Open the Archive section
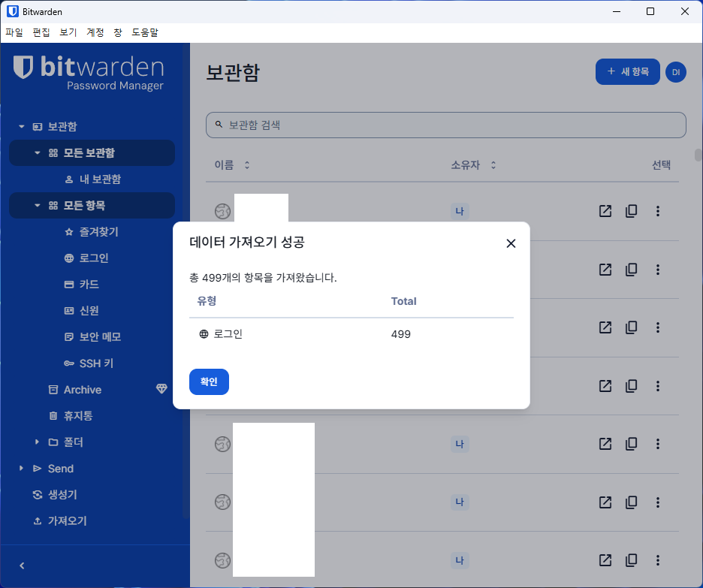 coord(75,390)
